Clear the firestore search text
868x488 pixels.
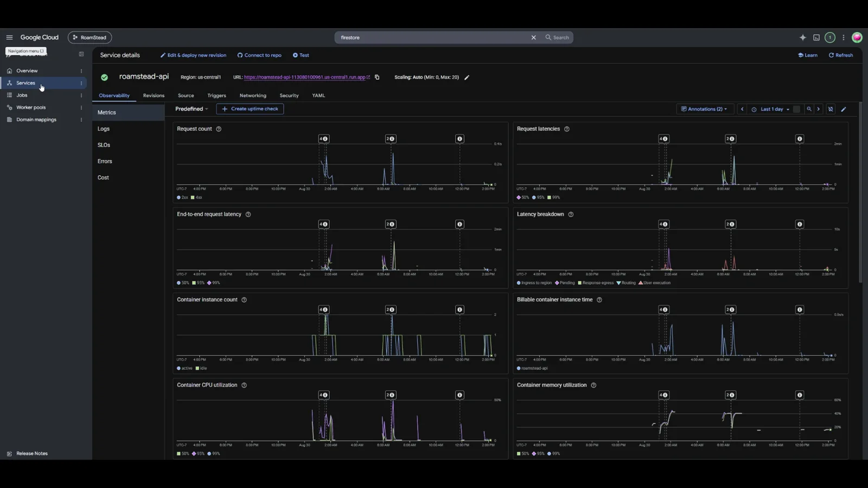[x=533, y=37]
